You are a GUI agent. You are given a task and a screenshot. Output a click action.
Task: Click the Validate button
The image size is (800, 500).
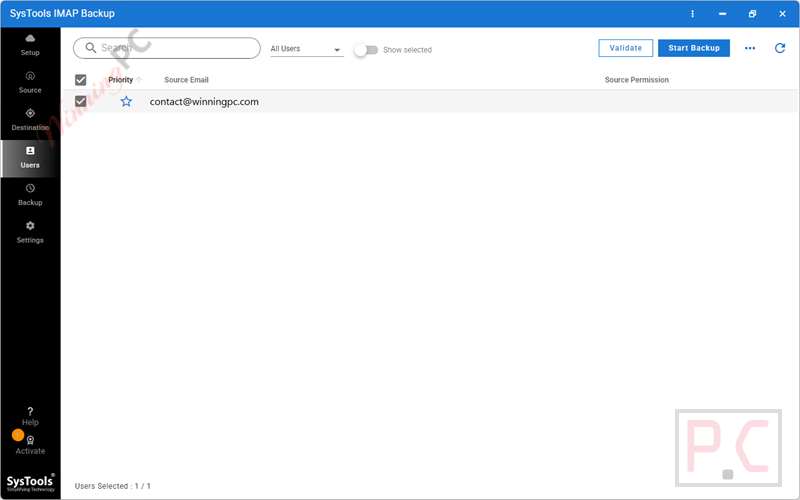pos(626,48)
